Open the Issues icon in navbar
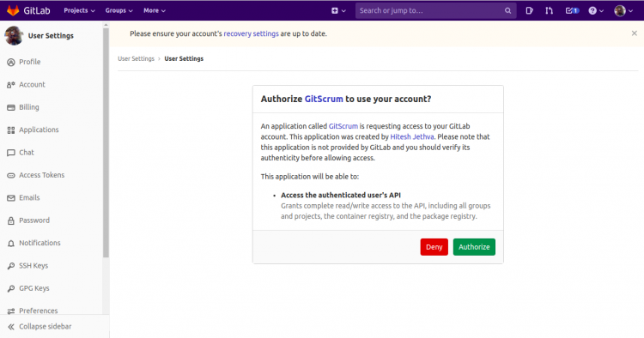 529,10
